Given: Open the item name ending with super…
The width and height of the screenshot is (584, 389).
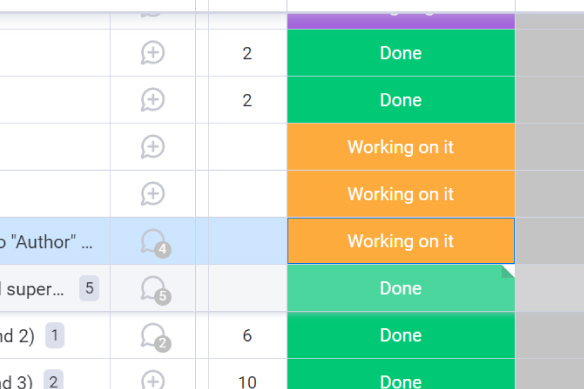Looking at the screenshot, I should 32,289.
